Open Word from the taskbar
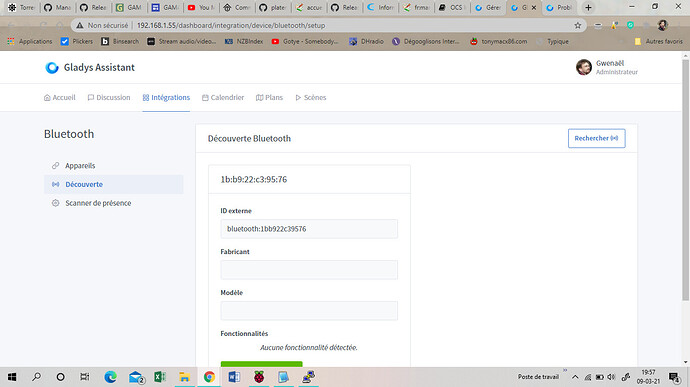The width and height of the screenshot is (690, 387). [x=234, y=377]
